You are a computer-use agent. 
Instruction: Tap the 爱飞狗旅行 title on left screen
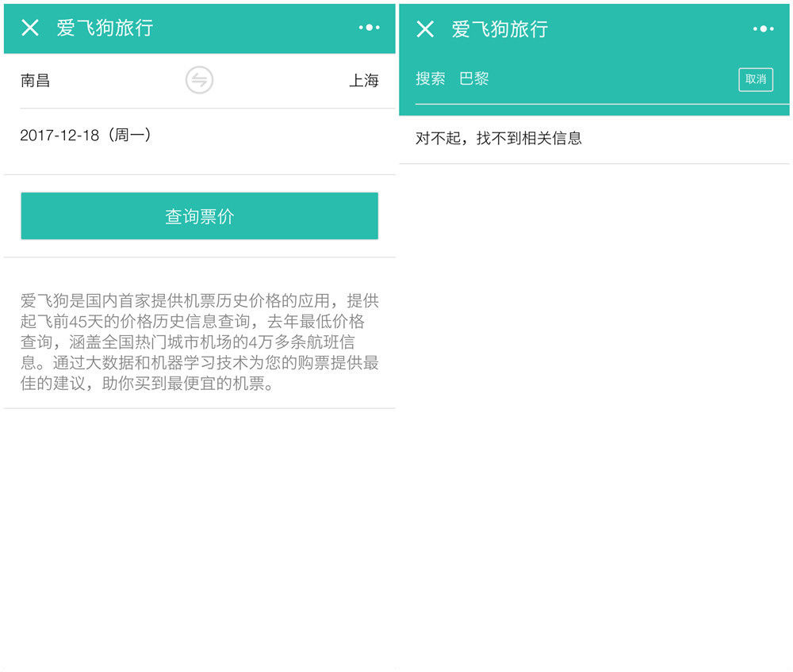click(x=105, y=29)
